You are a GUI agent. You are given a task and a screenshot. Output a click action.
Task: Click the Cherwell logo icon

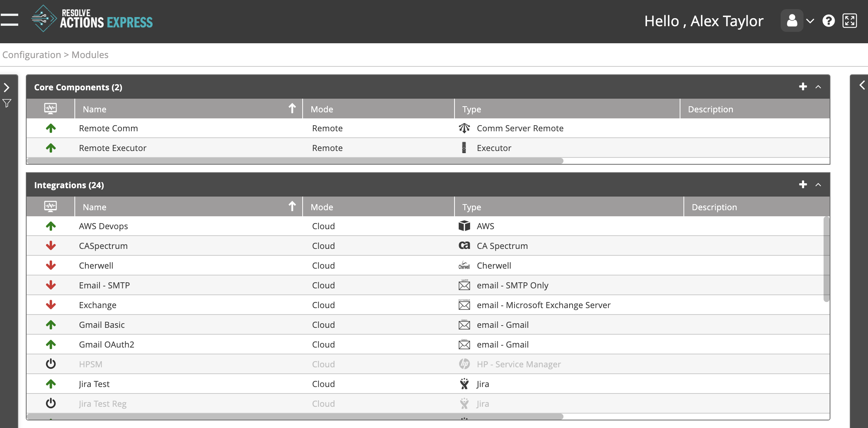pyautogui.click(x=464, y=266)
